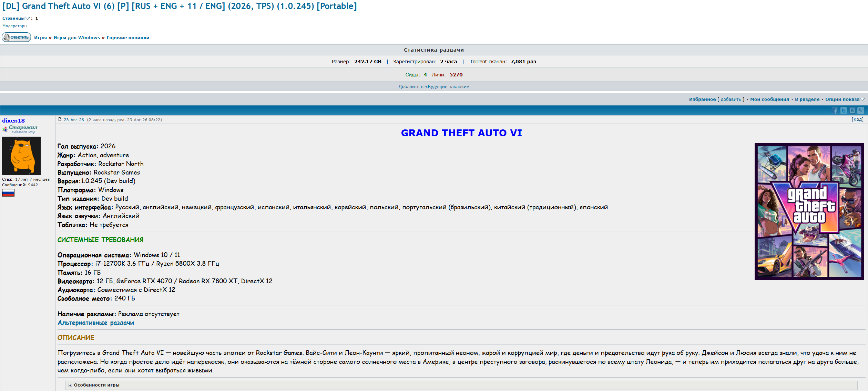Viewport: 868px width, 391px height.
Task: Click the Ответить reply button
Action: [x=17, y=37]
